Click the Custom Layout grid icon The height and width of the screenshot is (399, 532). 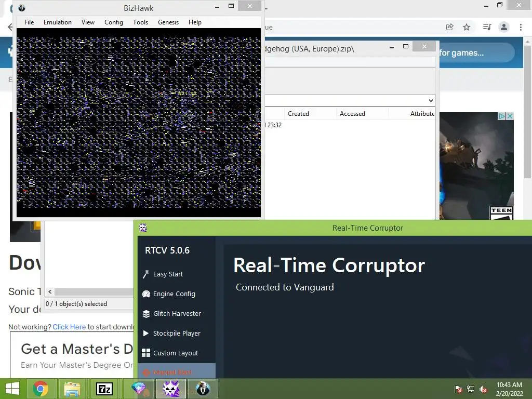tap(146, 353)
